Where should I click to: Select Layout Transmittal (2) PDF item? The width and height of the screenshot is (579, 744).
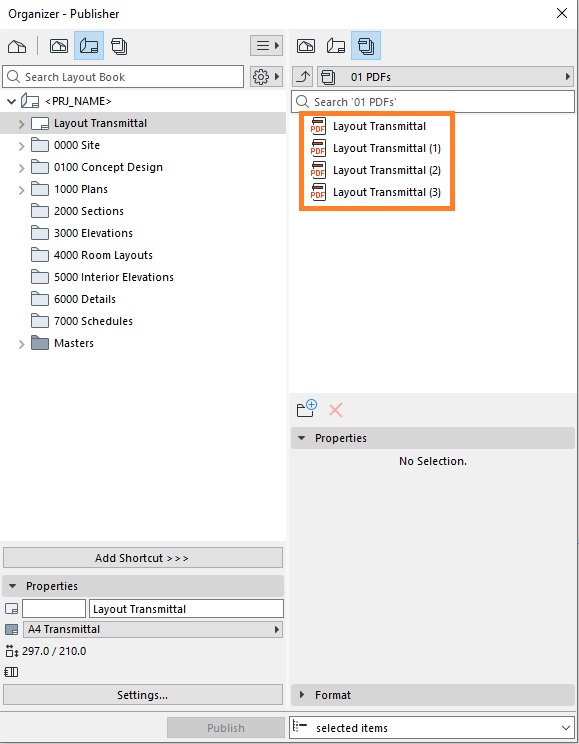click(386, 170)
